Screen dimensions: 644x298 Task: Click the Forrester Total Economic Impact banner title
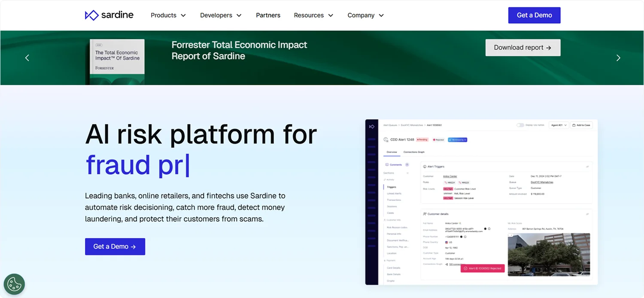[x=239, y=50]
